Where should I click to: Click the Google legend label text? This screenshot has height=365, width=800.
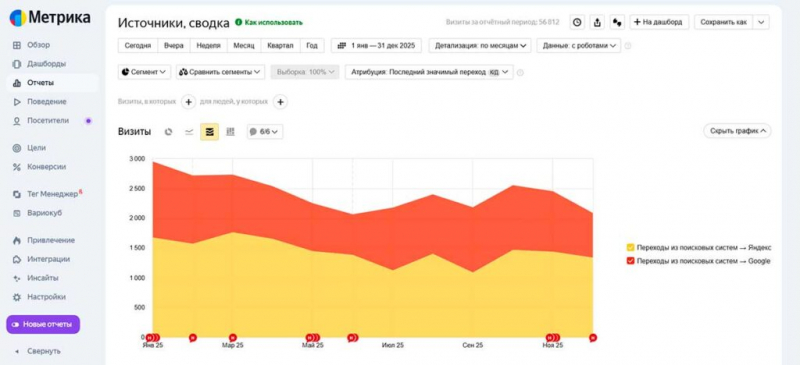point(703,261)
